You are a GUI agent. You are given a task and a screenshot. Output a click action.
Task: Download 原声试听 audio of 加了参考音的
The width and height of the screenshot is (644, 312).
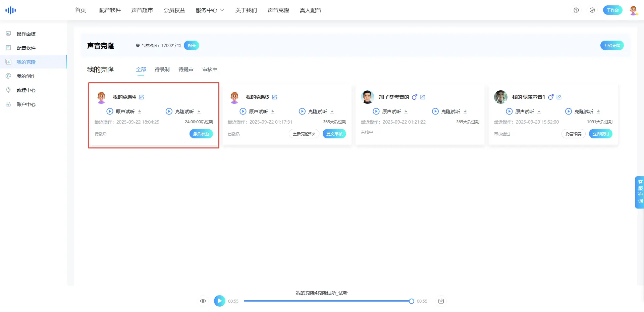(x=406, y=112)
